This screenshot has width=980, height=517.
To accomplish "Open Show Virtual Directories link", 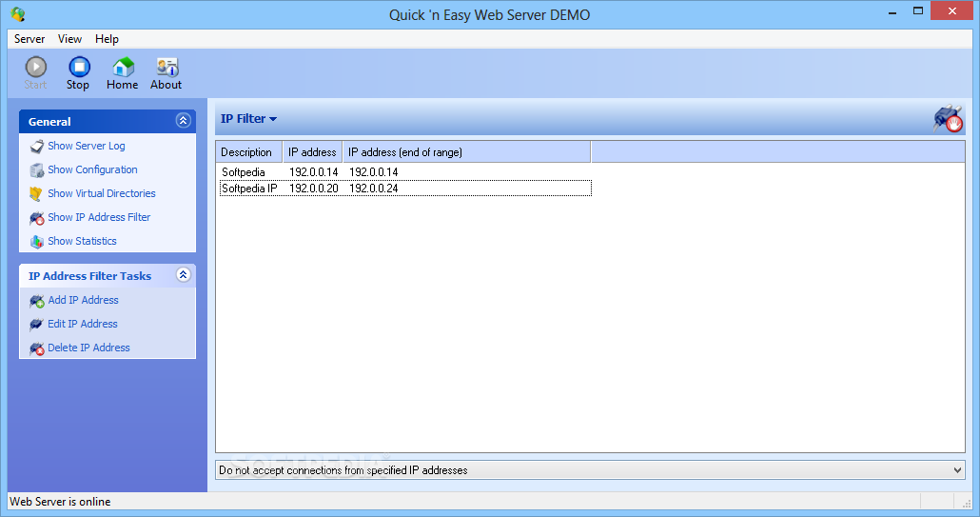I will pyautogui.click(x=102, y=193).
